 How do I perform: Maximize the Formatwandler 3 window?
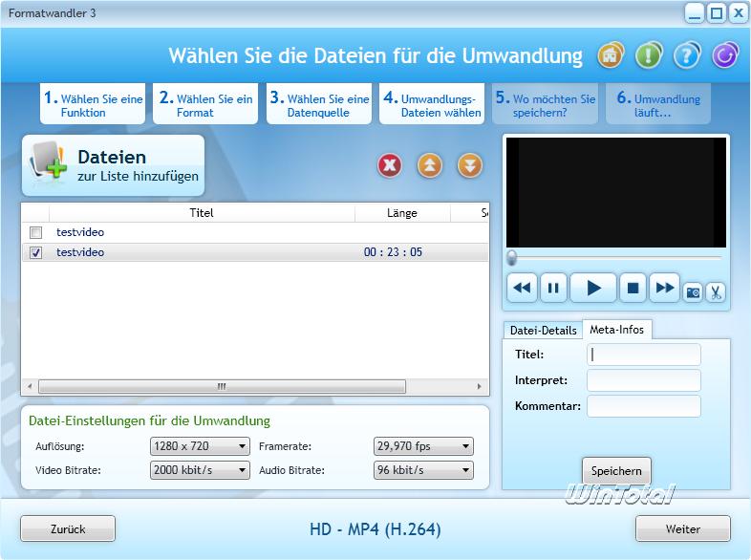tap(717, 13)
